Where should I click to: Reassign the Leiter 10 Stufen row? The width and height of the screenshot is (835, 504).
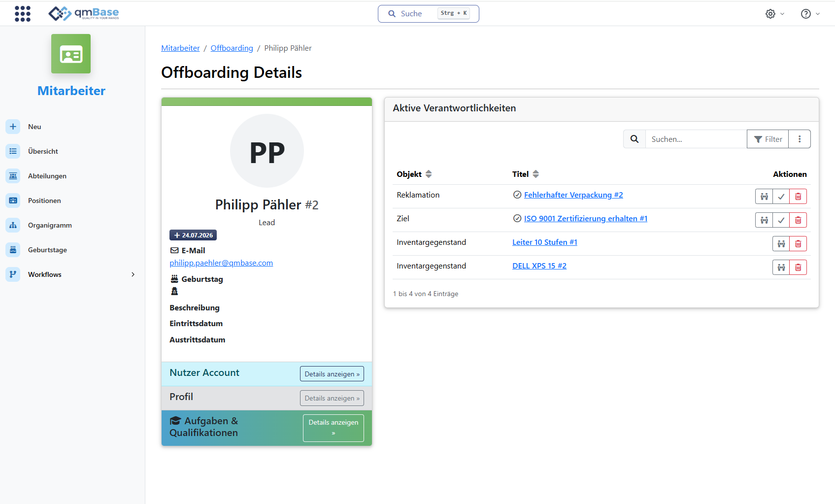pyautogui.click(x=781, y=244)
